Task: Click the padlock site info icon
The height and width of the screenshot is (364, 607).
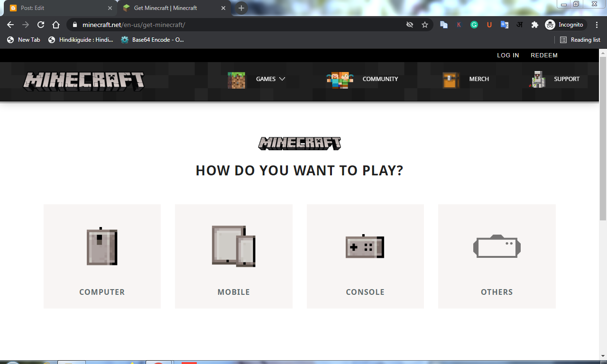Action: click(x=75, y=25)
